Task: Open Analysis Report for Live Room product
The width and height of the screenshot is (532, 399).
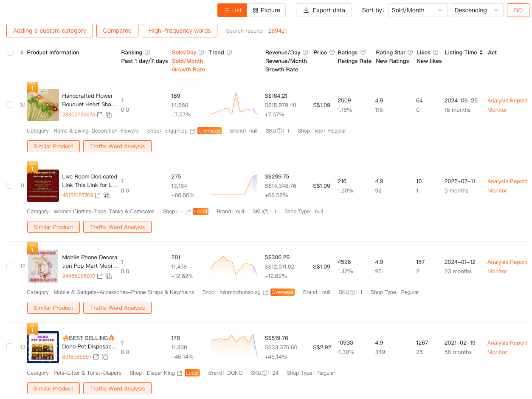Action: tap(507, 181)
